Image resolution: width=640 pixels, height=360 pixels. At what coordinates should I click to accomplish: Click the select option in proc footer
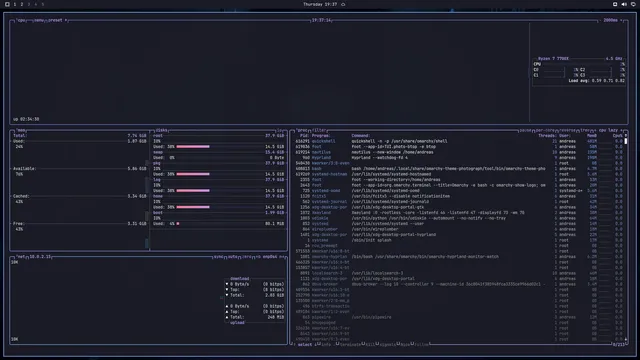point(304,345)
